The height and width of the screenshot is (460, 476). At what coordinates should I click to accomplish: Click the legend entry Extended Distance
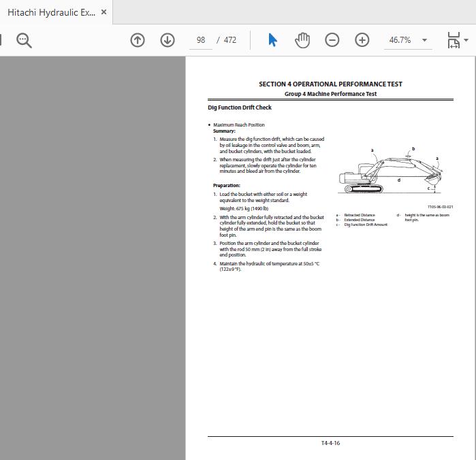click(359, 220)
